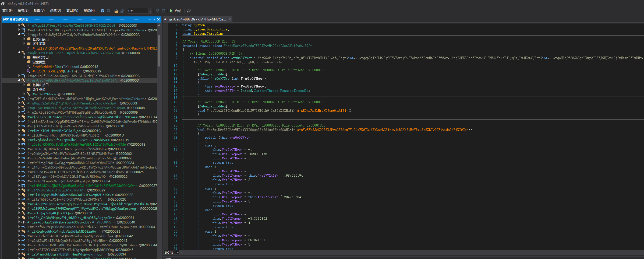The width and height of the screenshot is (644, 259).
Task: Open the C# language dropdown
Action: point(150,11)
